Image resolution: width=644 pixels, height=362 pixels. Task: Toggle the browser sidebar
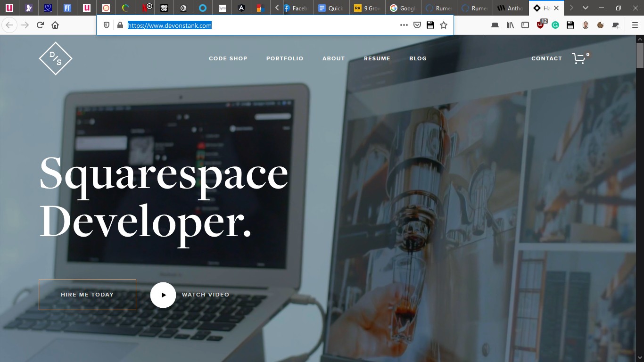click(525, 25)
